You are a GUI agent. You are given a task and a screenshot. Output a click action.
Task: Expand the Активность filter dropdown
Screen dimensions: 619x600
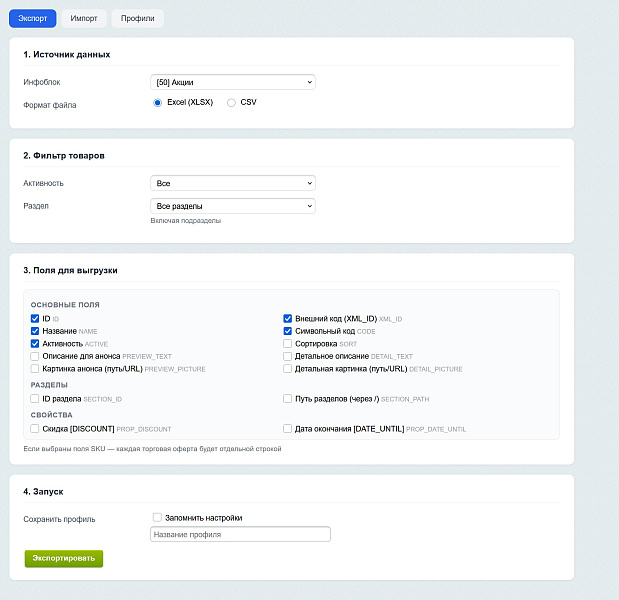point(233,183)
